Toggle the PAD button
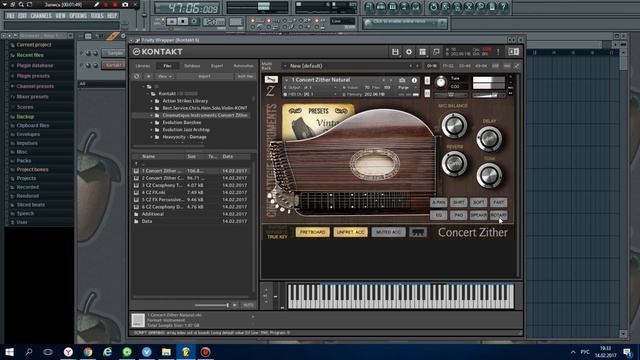The image size is (640, 360). [x=458, y=215]
